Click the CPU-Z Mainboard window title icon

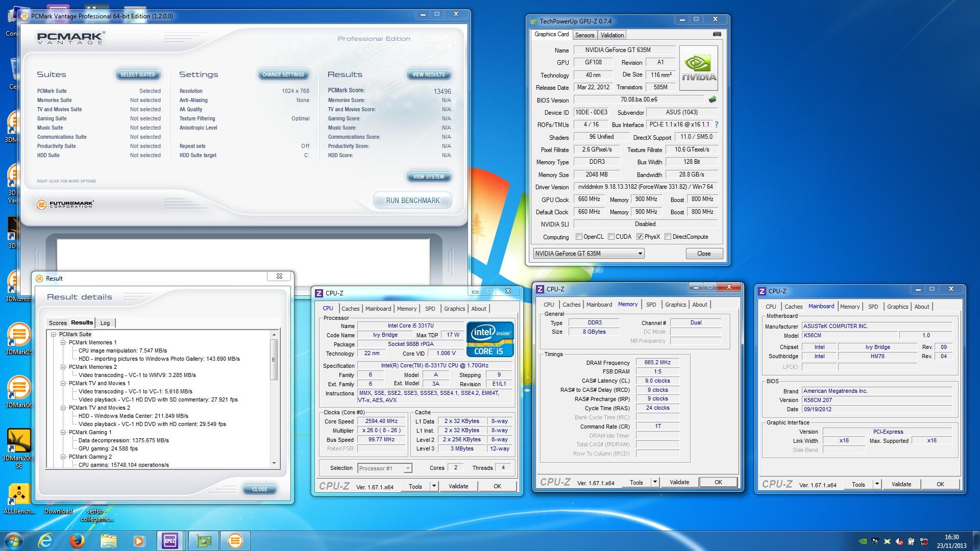tap(762, 291)
